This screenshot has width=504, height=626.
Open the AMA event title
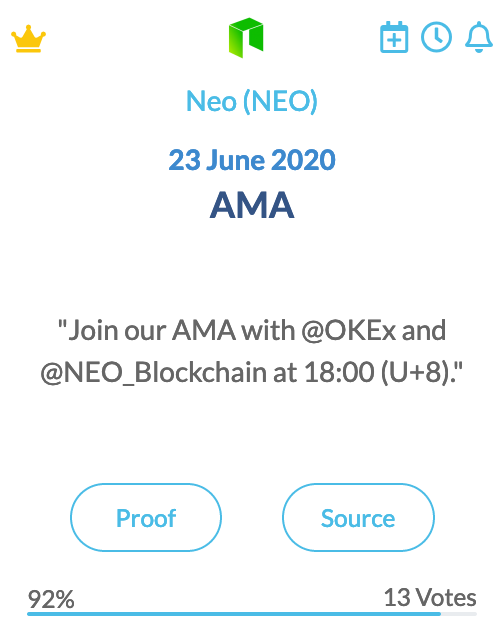tap(252, 205)
